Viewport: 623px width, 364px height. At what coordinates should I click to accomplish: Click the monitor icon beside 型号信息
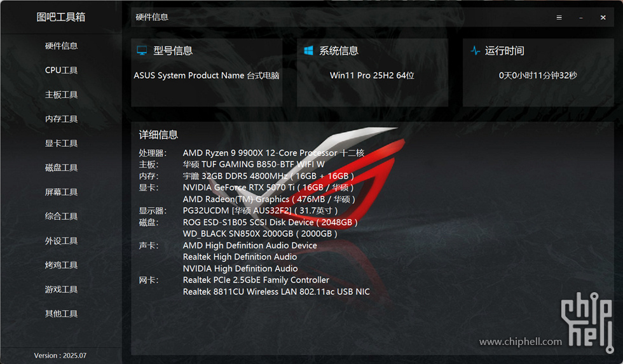tap(142, 50)
